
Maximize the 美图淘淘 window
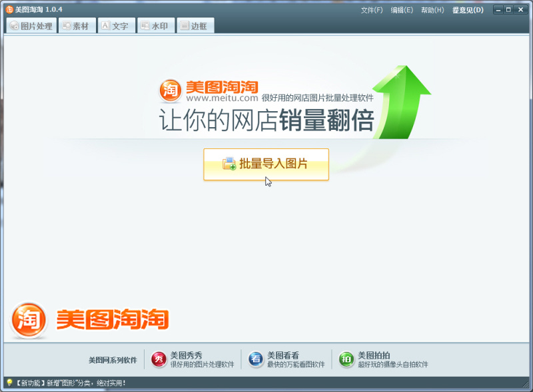[x=508, y=10]
